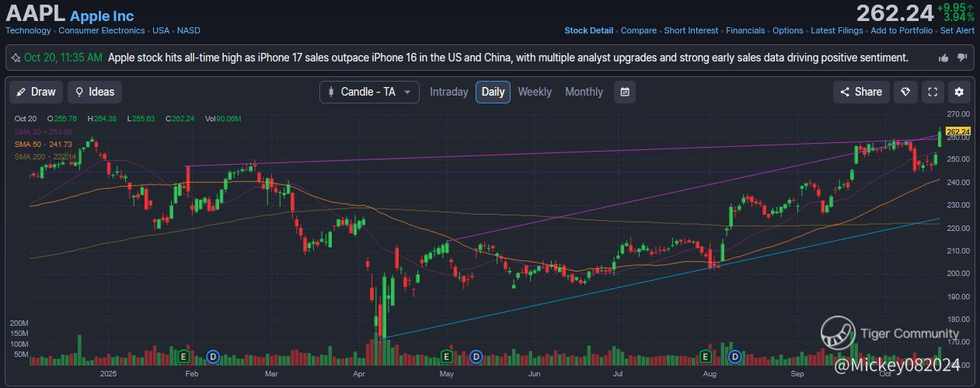View Latest Filings
The height and width of the screenshot is (388, 980).
click(x=837, y=30)
